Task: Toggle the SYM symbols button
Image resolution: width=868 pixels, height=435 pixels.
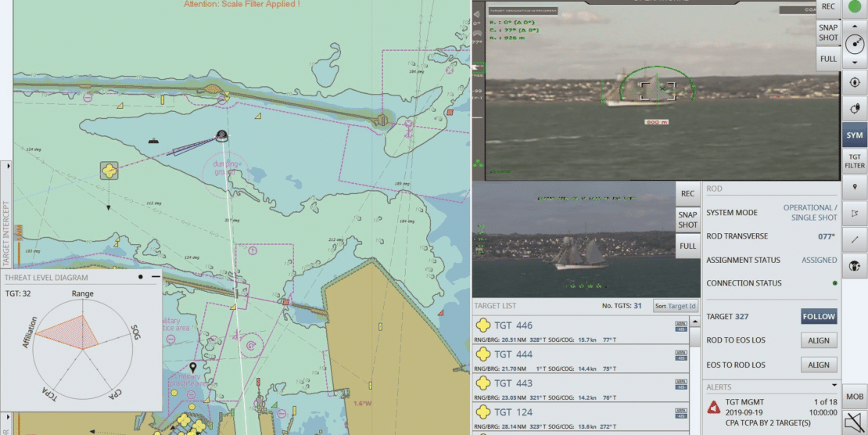Action: (855, 135)
